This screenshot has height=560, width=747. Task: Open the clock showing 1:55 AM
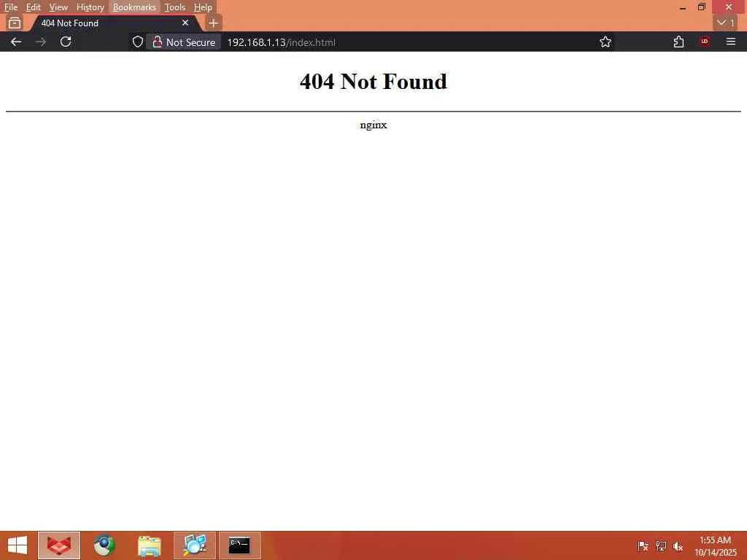(716, 546)
